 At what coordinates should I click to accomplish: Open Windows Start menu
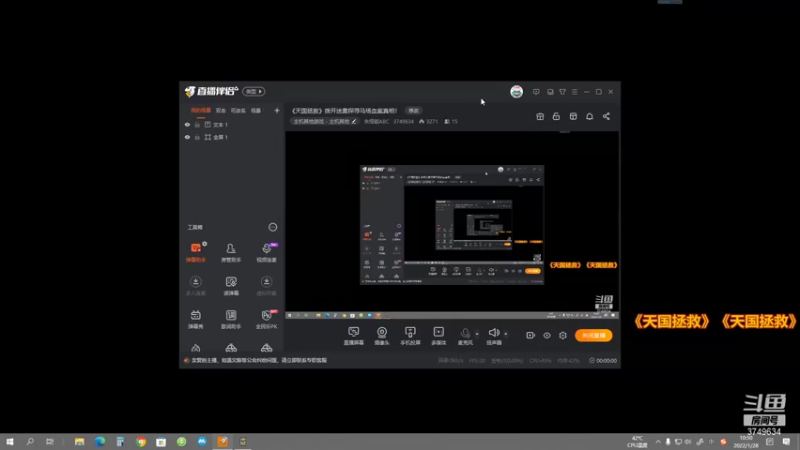(x=10, y=441)
